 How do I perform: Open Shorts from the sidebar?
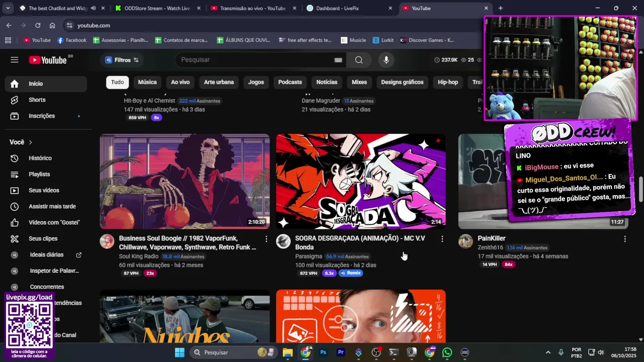46,100
